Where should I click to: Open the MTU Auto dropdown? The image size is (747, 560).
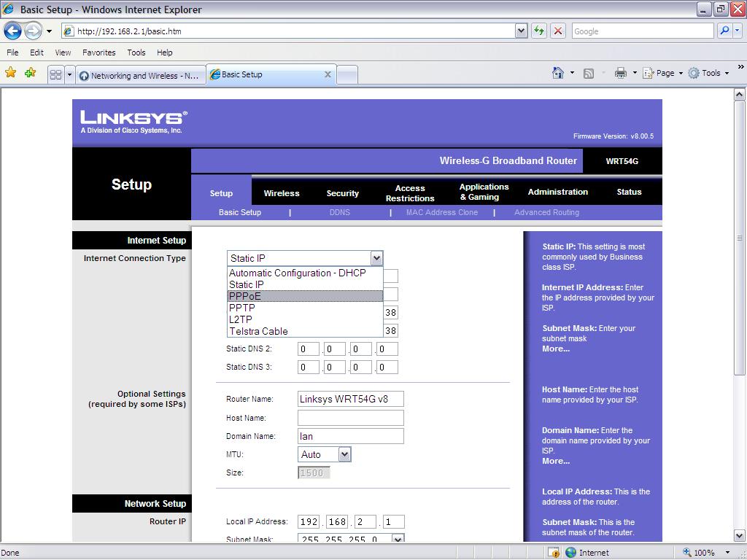pos(325,454)
